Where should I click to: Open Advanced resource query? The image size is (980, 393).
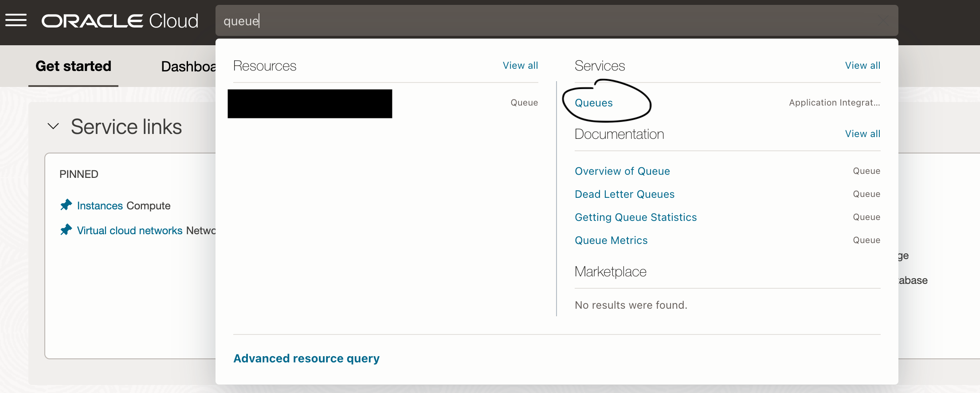point(306,358)
